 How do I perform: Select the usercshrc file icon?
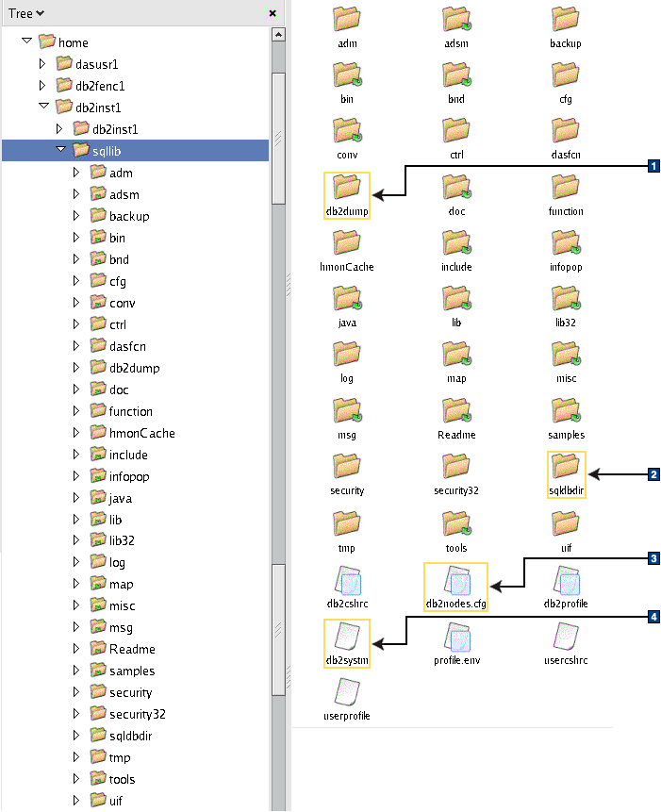[x=565, y=636]
